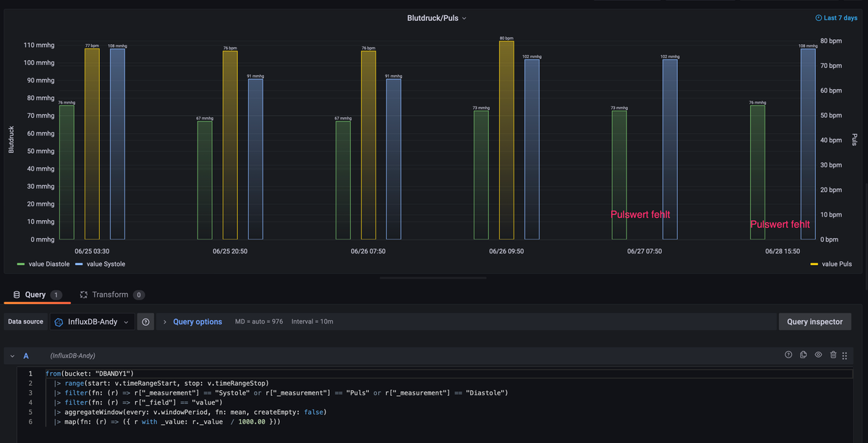Click query name A to rename
868x443 pixels.
point(26,355)
